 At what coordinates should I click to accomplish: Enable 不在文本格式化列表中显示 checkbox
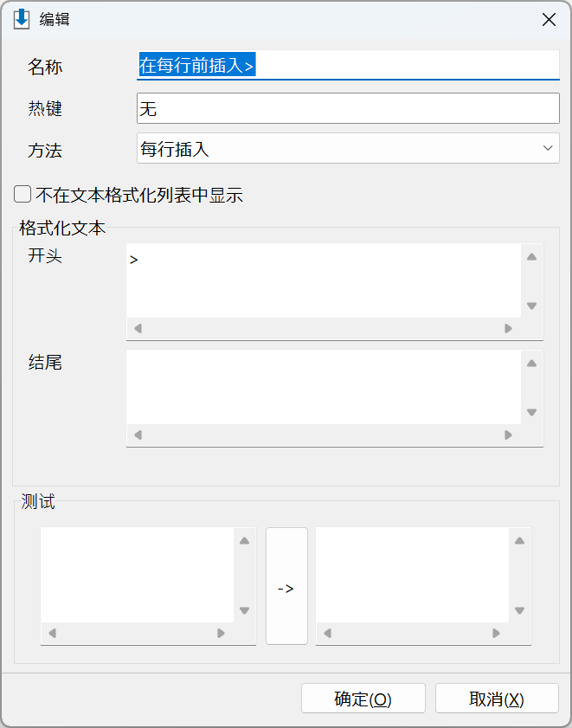(22, 195)
